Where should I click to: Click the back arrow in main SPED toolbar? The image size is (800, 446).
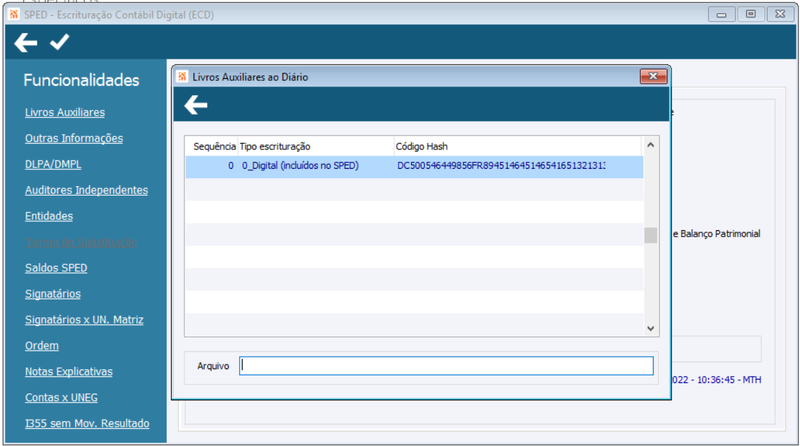pyautogui.click(x=26, y=42)
